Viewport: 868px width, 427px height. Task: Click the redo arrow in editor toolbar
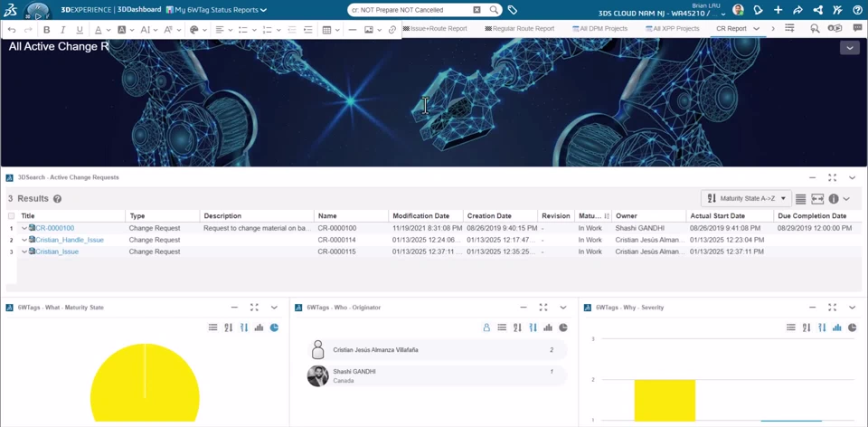pyautogui.click(x=28, y=30)
